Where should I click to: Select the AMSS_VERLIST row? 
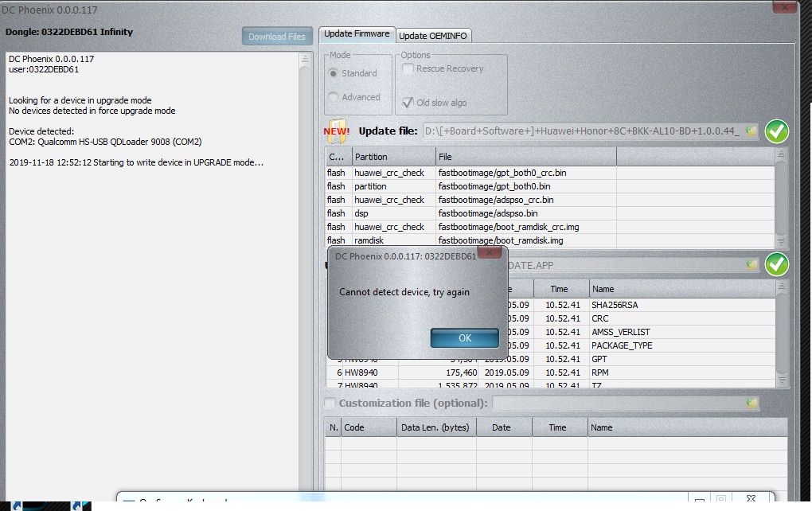pyautogui.click(x=641, y=332)
